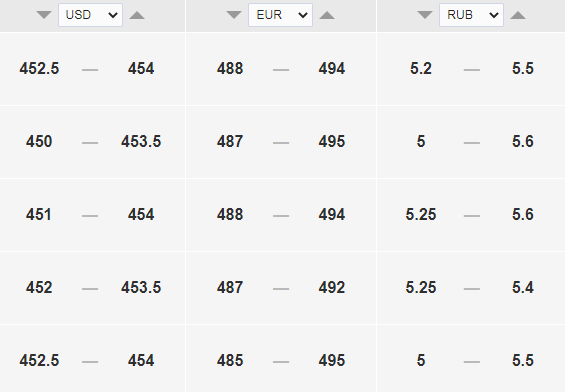Select the 492 EUR sell rate
The width and height of the screenshot is (565, 392).
[x=332, y=288]
